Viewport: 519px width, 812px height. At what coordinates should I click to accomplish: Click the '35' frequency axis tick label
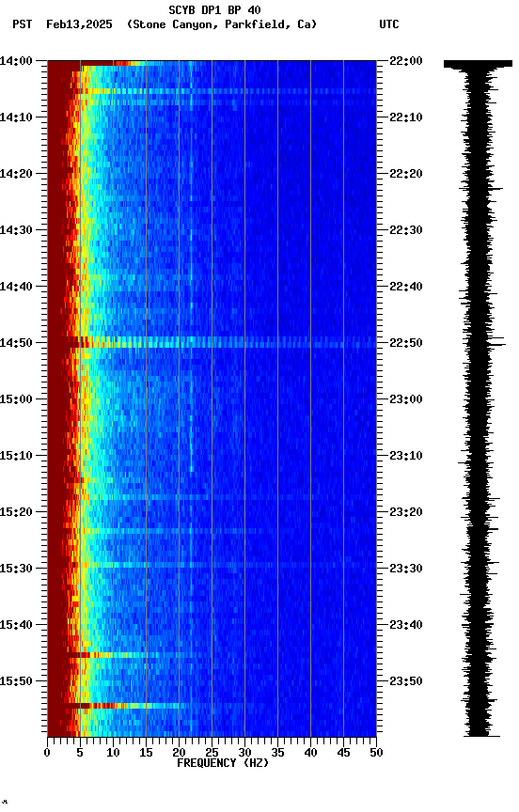pos(277,754)
